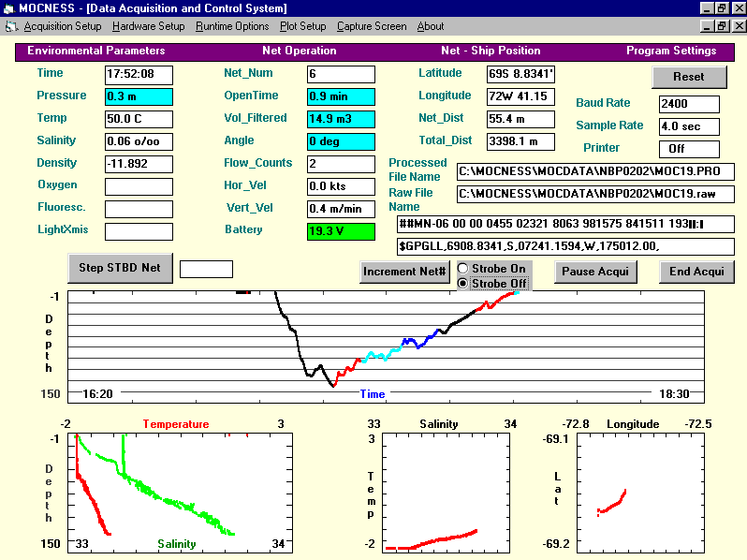Select the Strobe Off radio button
Image resolution: width=747 pixels, height=560 pixels.
(x=492, y=284)
